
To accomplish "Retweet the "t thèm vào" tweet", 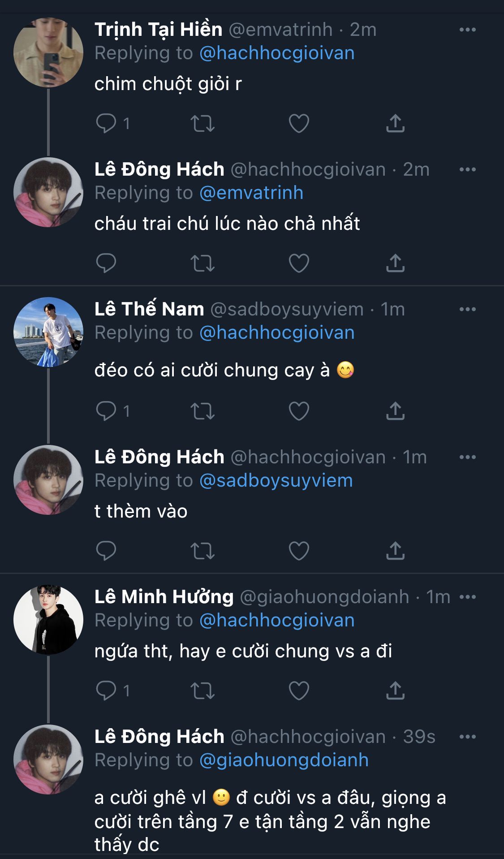I will (x=202, y=551).
